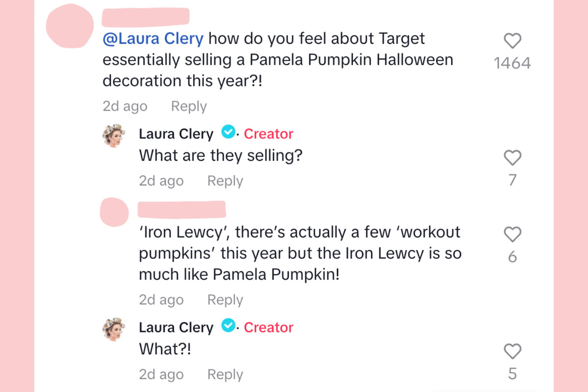The width and height of the screenshot is (588, 392).
Task: Like the 'Iron Lewcy' comment
Action: [x=513, y=235]
